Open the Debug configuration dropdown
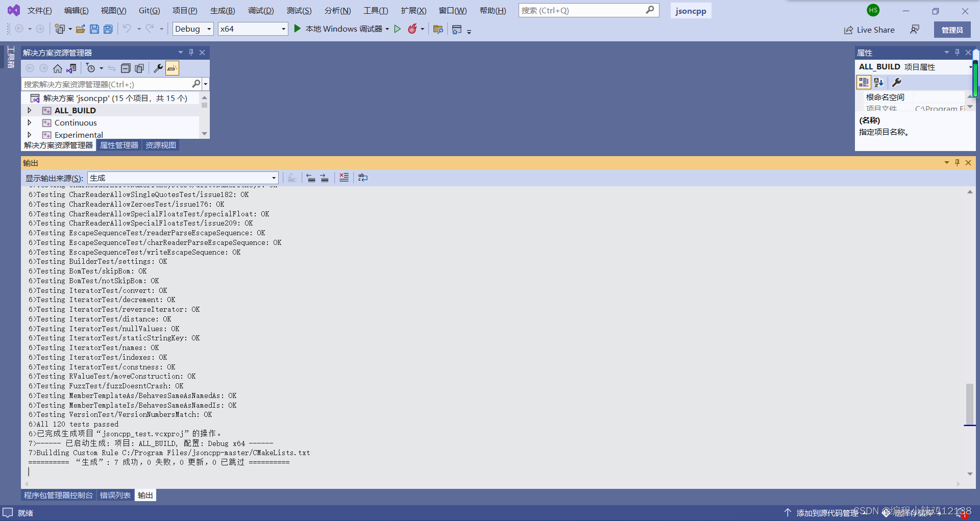980x521 pixels. pos(207,29)
